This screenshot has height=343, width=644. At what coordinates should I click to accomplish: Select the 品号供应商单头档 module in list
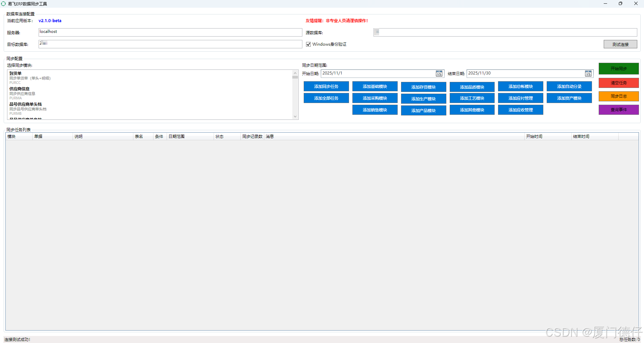point(150,108)
